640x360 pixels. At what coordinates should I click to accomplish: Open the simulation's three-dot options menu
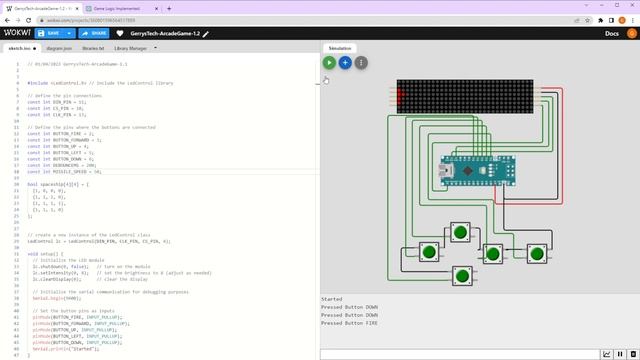click(361, 63)
